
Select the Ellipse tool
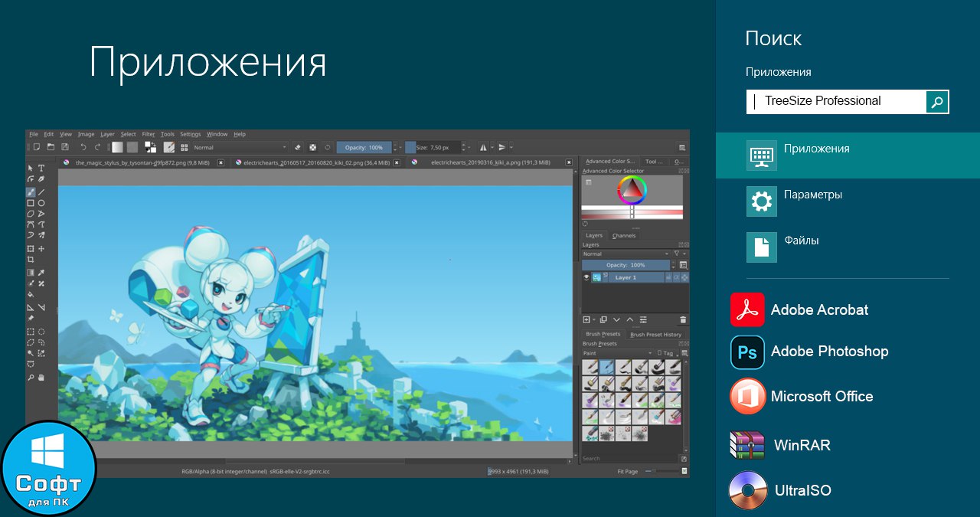click(41, 203)
